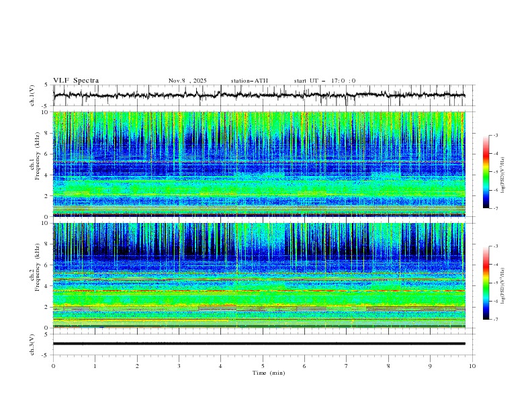Click the "ch.1(V)" waveform axis label
Viewport: 532px width, 411px height.
(x=32, y=95)
